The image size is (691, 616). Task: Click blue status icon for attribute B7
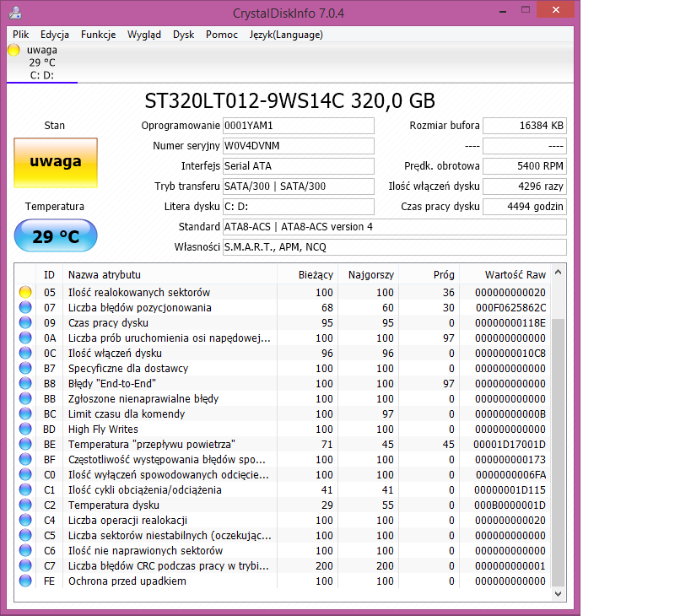coord(25,369)
